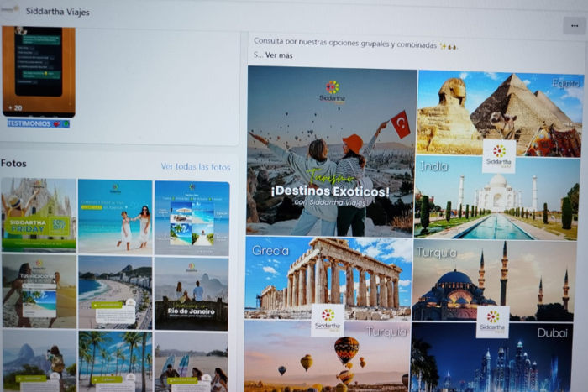Open the surfers on beach photo thumbnail

[191, 363]
